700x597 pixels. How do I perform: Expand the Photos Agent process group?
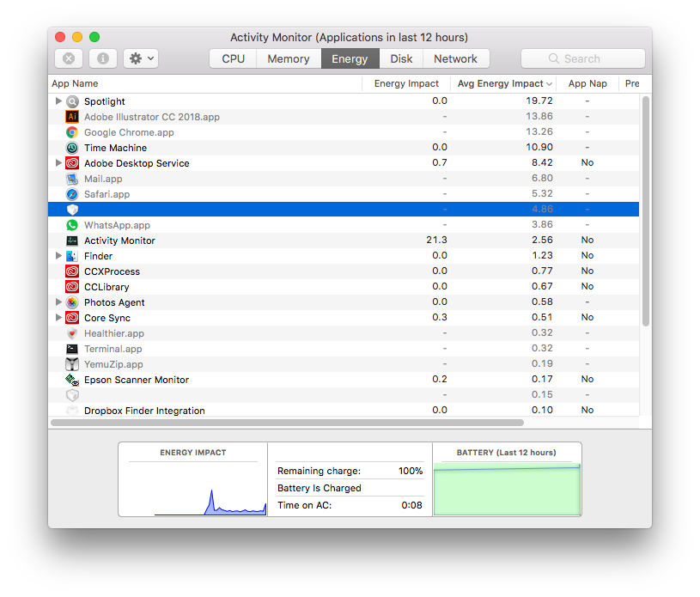pos(58,302)
